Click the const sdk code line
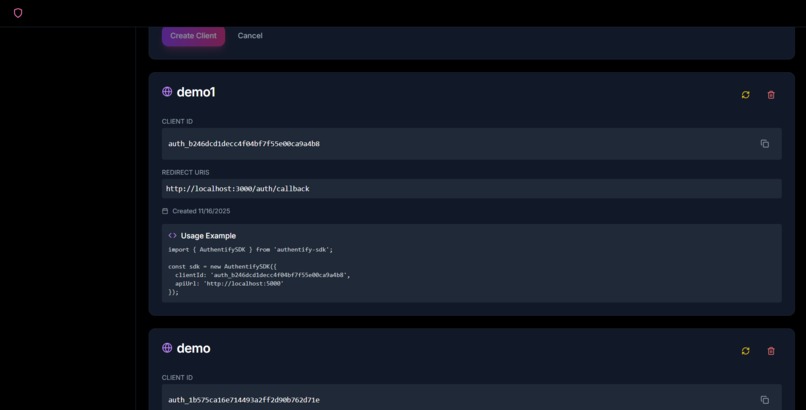This screenshot has width=806, height=410. click(x=222, y=267)
